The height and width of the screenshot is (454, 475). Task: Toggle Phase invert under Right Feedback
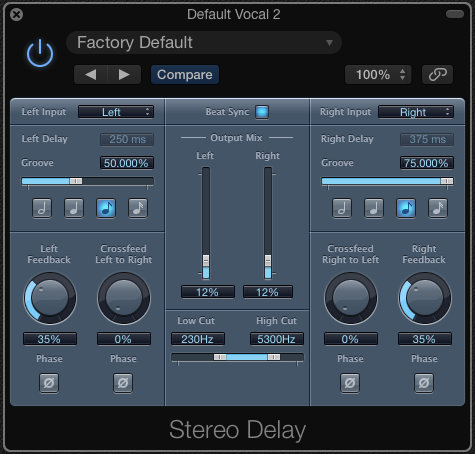[424, 383]
